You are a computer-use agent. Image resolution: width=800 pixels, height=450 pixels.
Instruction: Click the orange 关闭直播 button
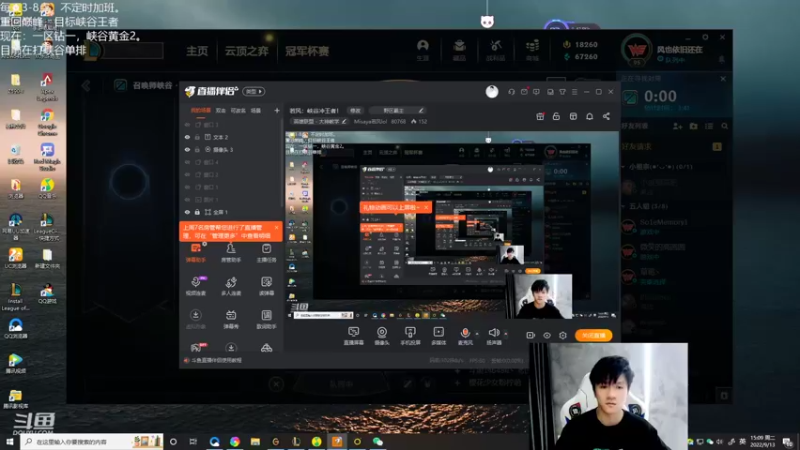click(x=593, y=335)
